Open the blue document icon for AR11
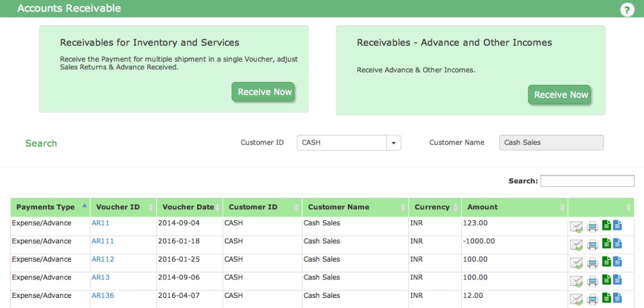Screen dimensions: 644x308 (617, 226)
